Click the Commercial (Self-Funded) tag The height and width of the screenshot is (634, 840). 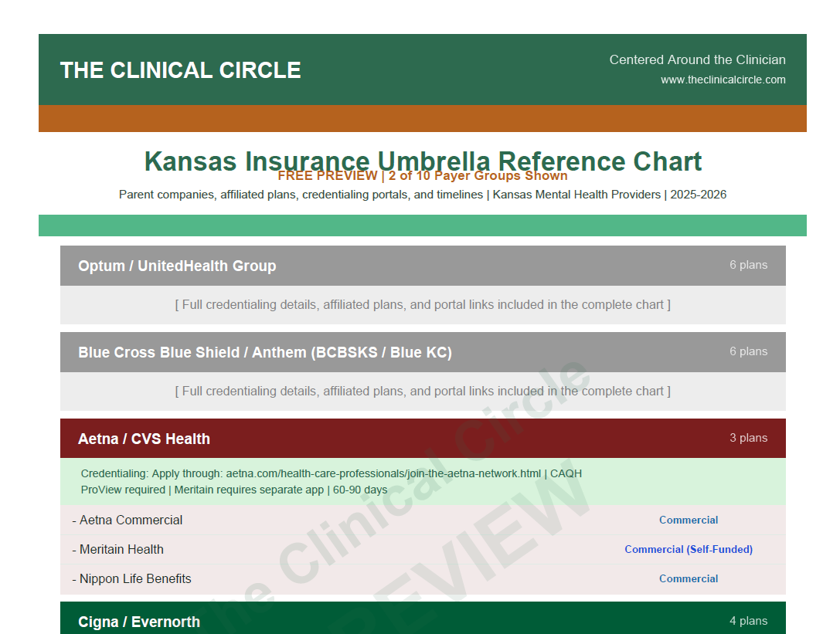(689, 549)
